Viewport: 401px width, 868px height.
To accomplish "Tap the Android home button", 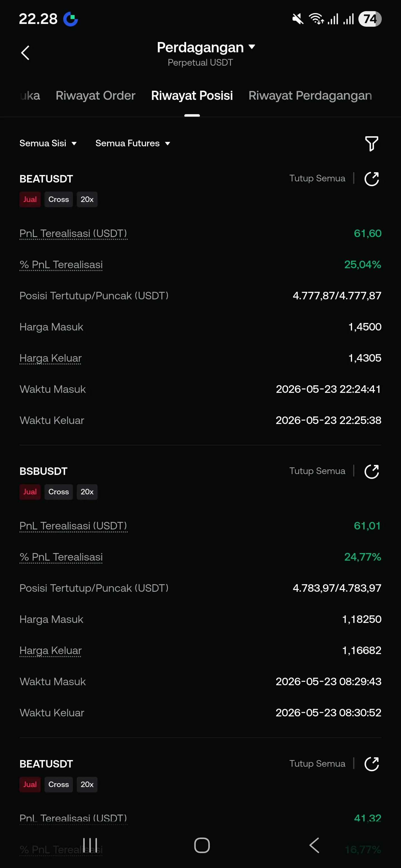I will coord(202,845).
